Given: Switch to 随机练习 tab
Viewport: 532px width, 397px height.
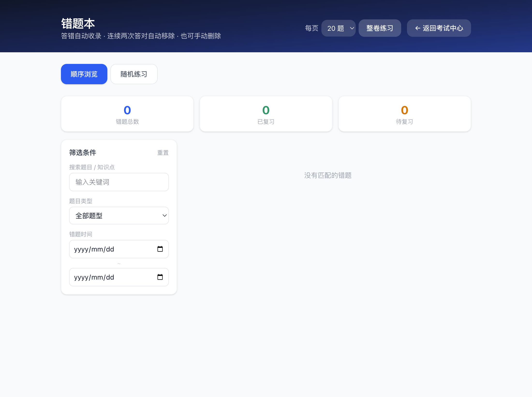Looking at the screenshot, I should click(134, 74).
